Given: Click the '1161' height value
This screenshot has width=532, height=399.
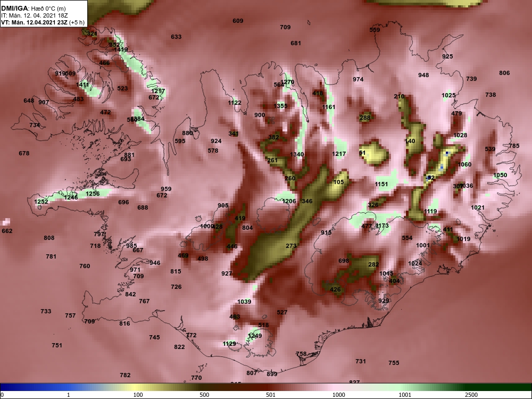Looking at the screenshot, I should tap(328, 107).
